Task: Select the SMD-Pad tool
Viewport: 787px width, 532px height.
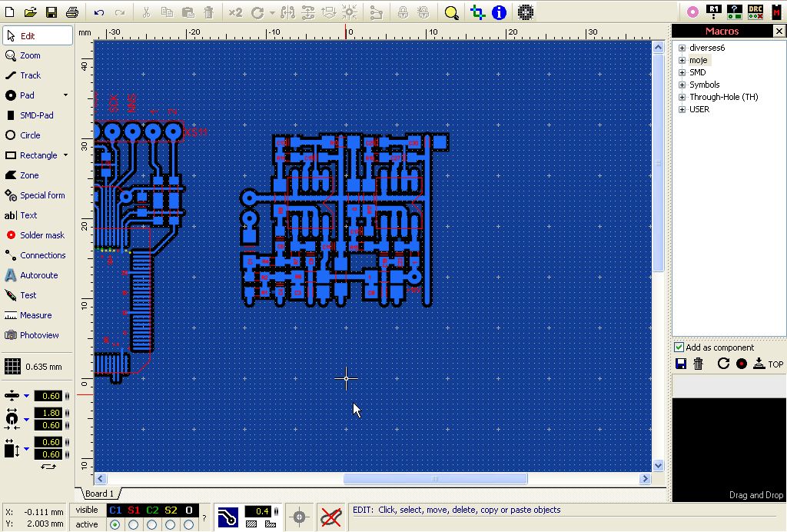Action: 36,115
